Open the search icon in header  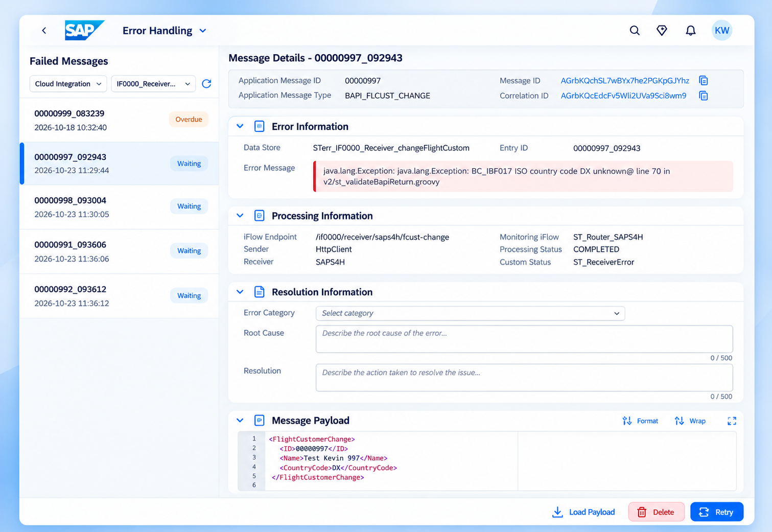tap(635, 31)
